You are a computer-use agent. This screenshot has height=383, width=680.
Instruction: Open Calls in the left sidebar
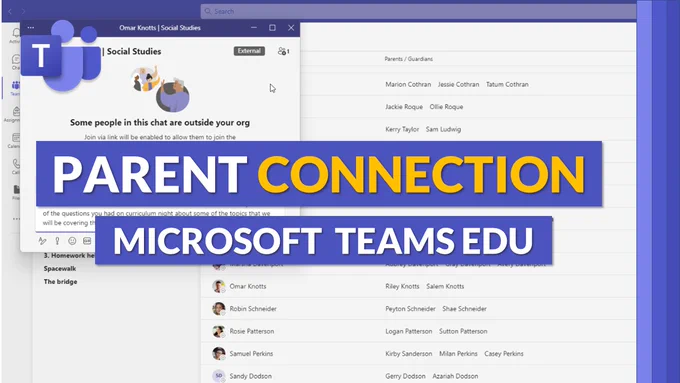coord(16,167)
